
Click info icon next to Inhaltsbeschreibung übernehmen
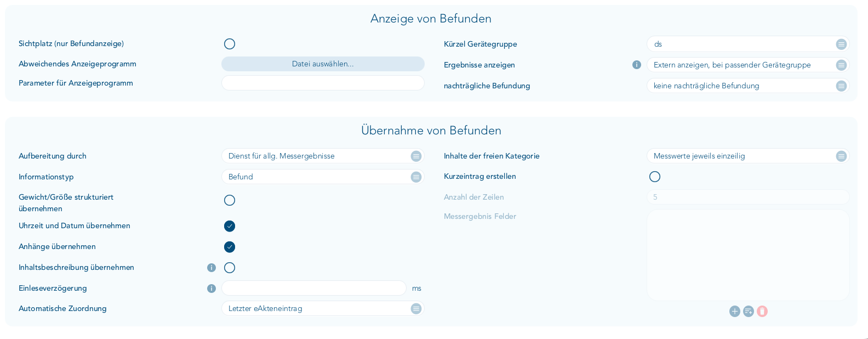click(x=212, y=268)
